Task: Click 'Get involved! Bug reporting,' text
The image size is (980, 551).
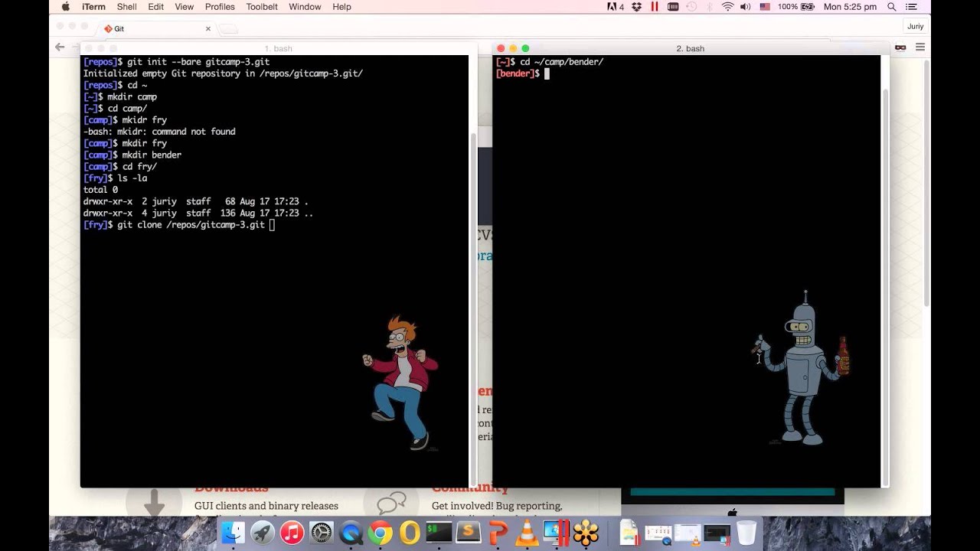Action: point(497,506)
